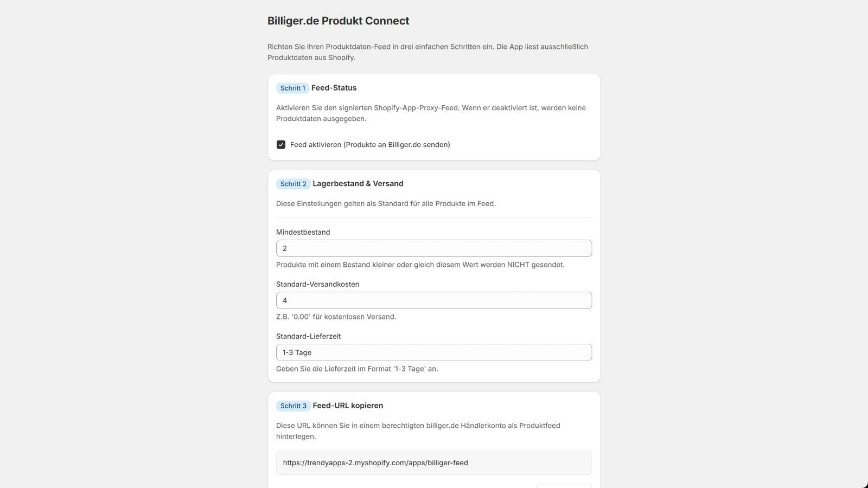Viewport: 868px width, 488px height.
Task: Focus the Standard-Lieferzeit input field
Action: 434,352
